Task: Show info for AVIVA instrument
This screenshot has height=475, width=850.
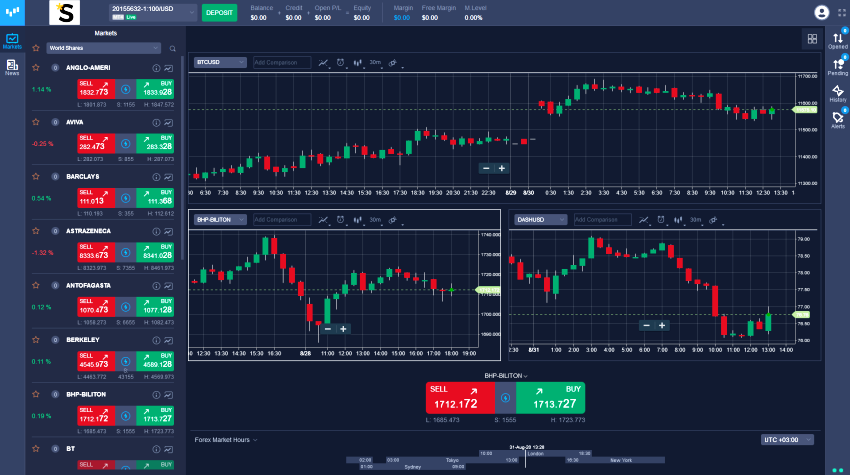Action: coord(156,123)
